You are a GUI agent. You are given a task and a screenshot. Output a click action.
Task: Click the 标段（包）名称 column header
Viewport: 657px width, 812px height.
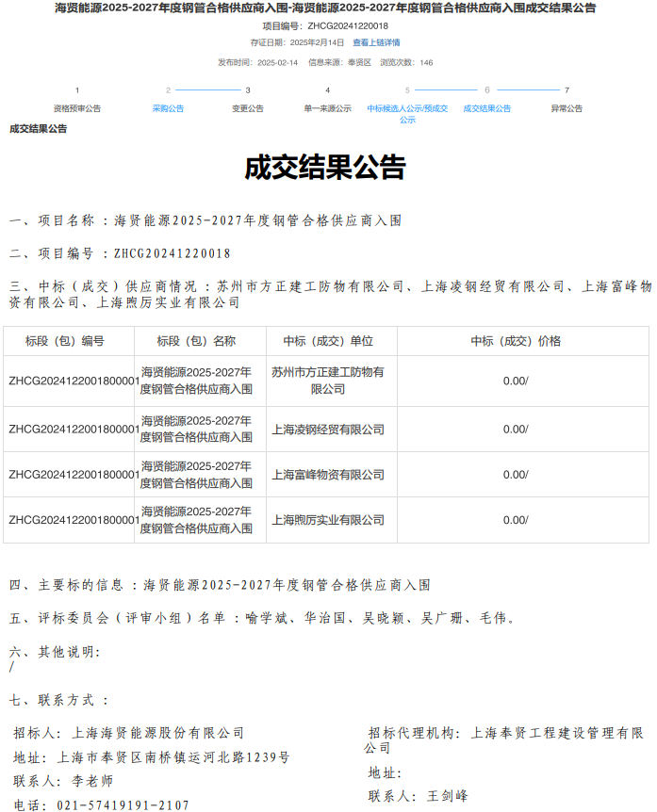196,341
